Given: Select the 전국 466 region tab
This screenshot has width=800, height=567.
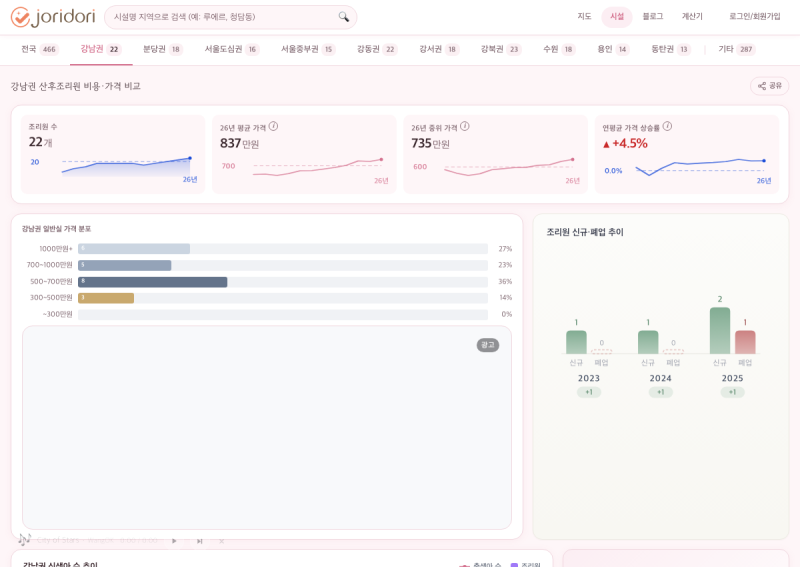Looking at the screenshot, I should 40,49.
